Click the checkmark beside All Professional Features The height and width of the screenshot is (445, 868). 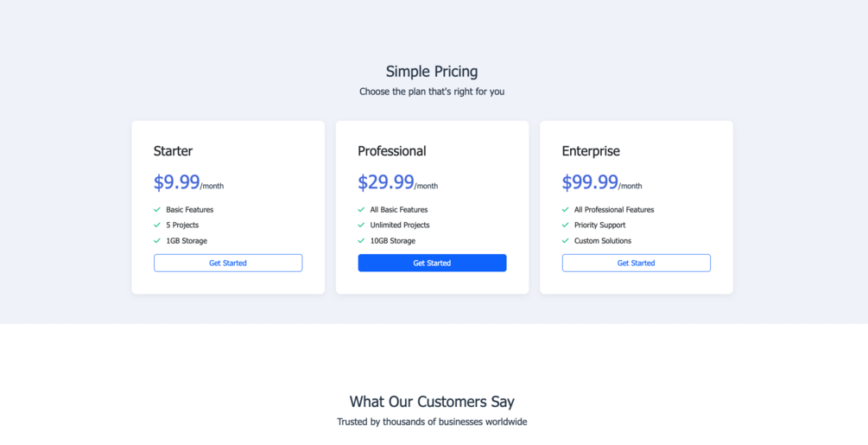[566, 210]
